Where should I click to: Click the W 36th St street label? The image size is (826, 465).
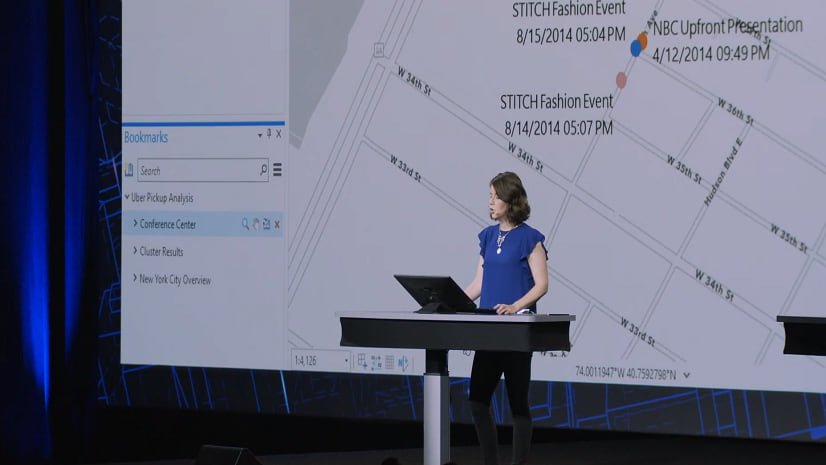(x=736, y=112)
